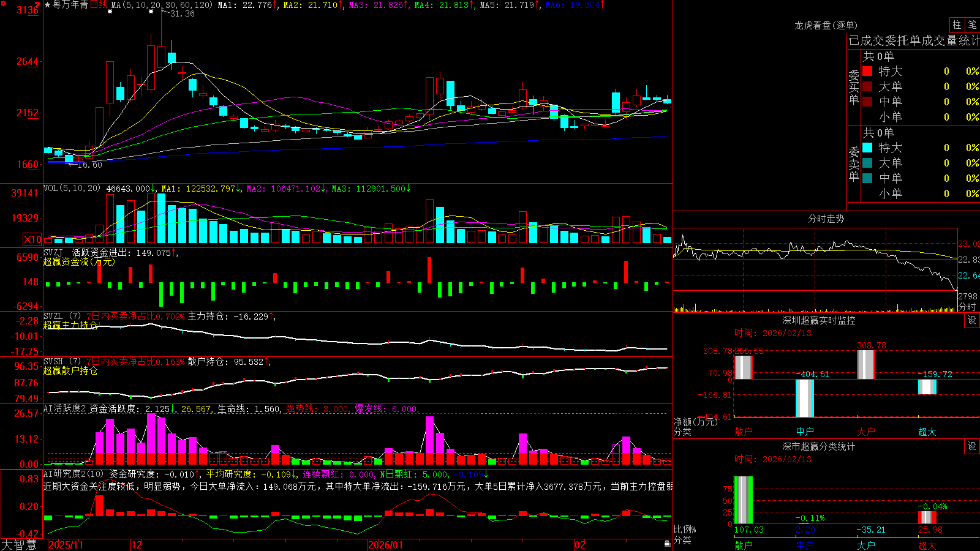Image resolution: width=980 pixels, height=551 pixels.
Task: Click 超大 category in the 比例% statistics chart
Action: [x=927, y=545]
